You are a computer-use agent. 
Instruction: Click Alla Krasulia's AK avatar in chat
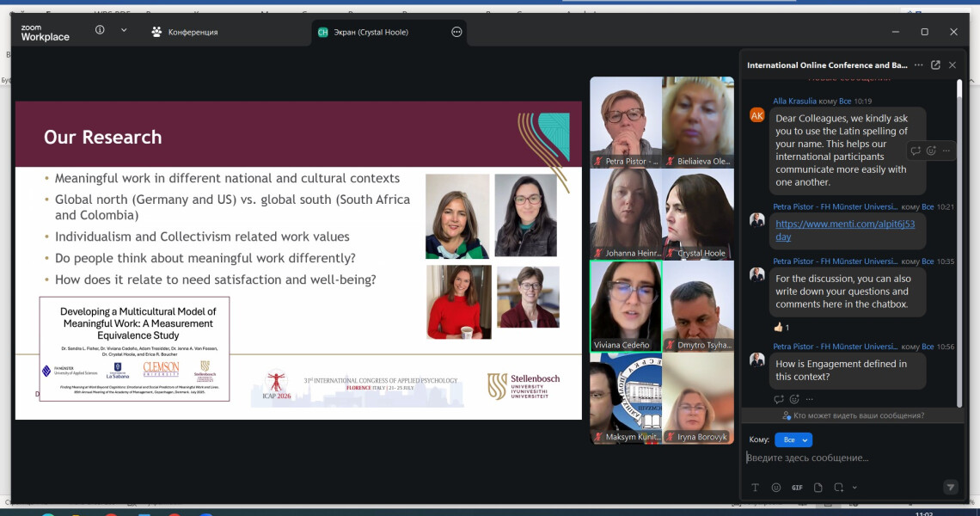tap(756, 115)
